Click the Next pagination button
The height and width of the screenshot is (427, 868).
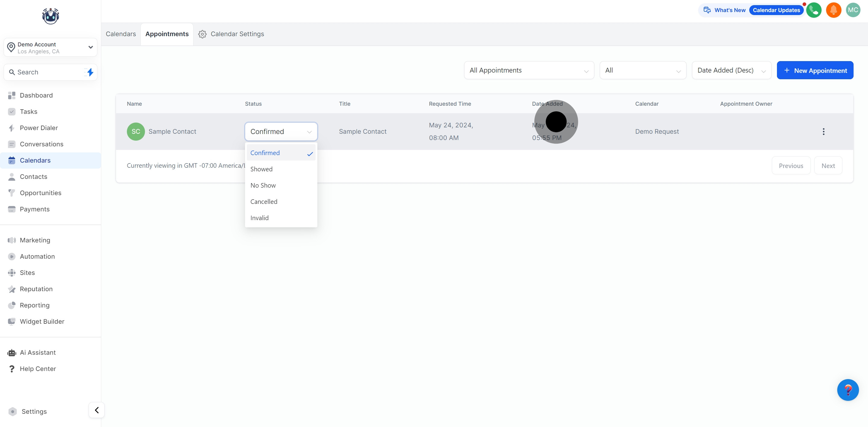pos(828,166)
